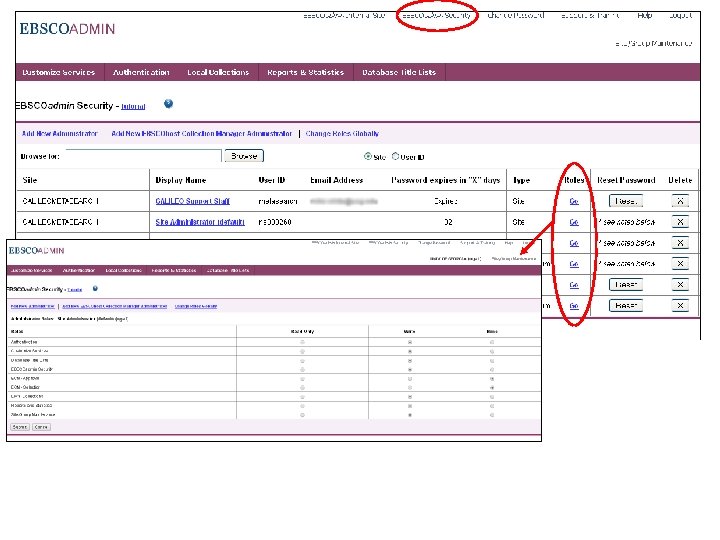Open the circled EBSCOadmin Security top link

click(436, 15)
